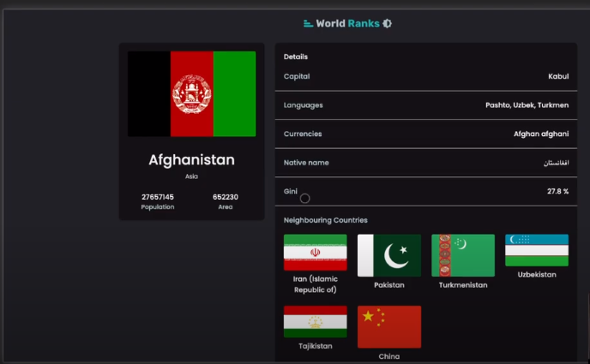Open the Afghanistan flag image
The height and width of the screenshot is (364, 590).
click(192, 94)
